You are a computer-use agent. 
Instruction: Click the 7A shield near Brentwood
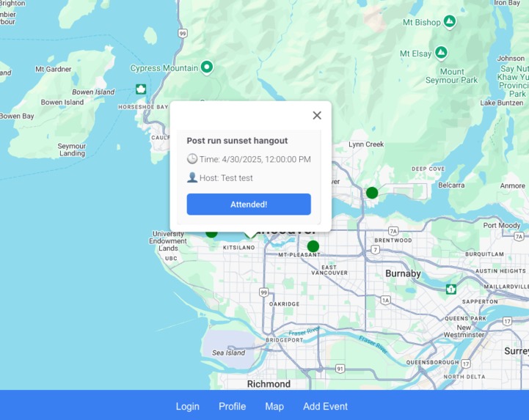393,231
